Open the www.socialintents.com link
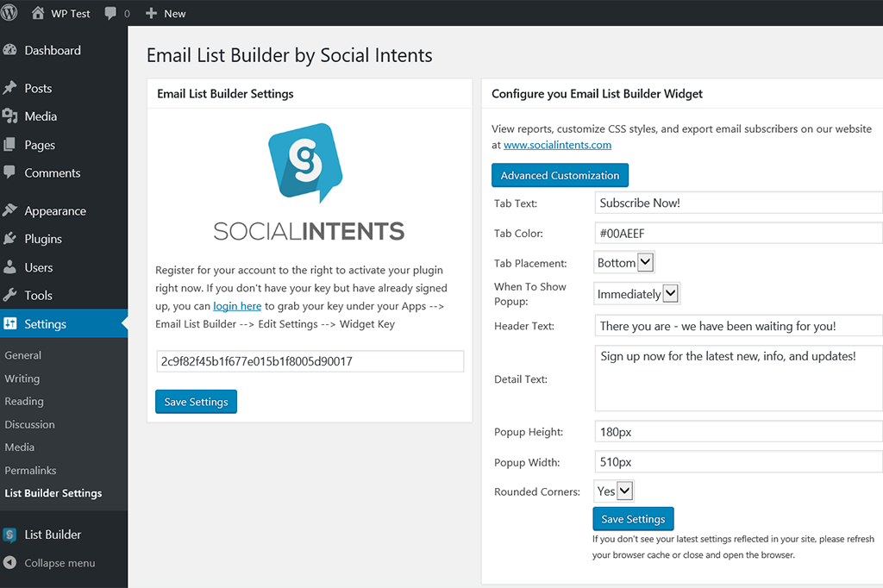883x588 pixels. tap(557, 145)
